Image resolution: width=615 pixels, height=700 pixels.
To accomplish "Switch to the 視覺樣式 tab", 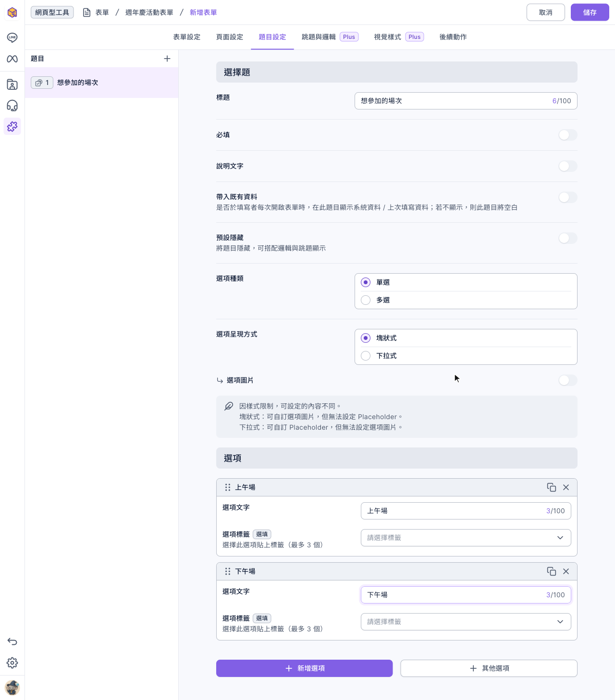I will 399,37.
